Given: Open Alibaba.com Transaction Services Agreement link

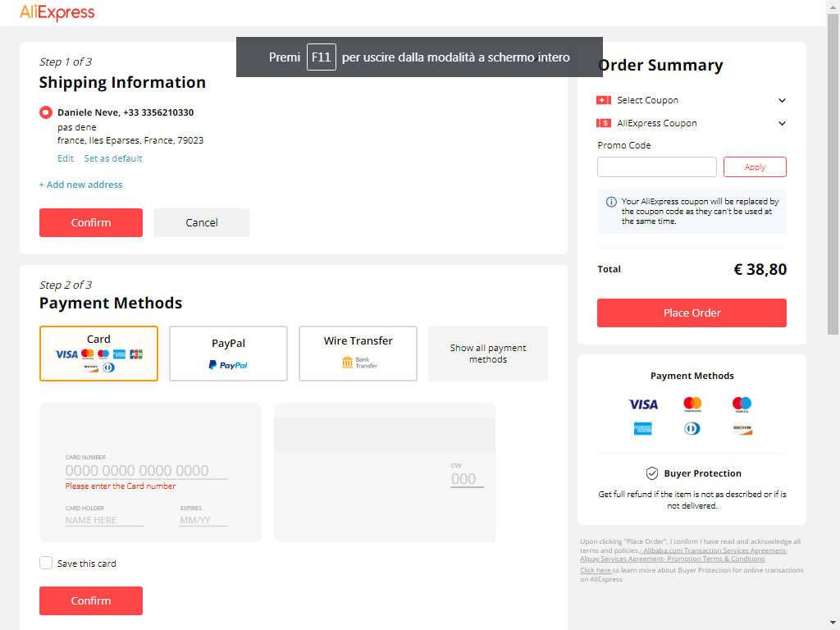Looking at the screenshot, I should point(715,550).
